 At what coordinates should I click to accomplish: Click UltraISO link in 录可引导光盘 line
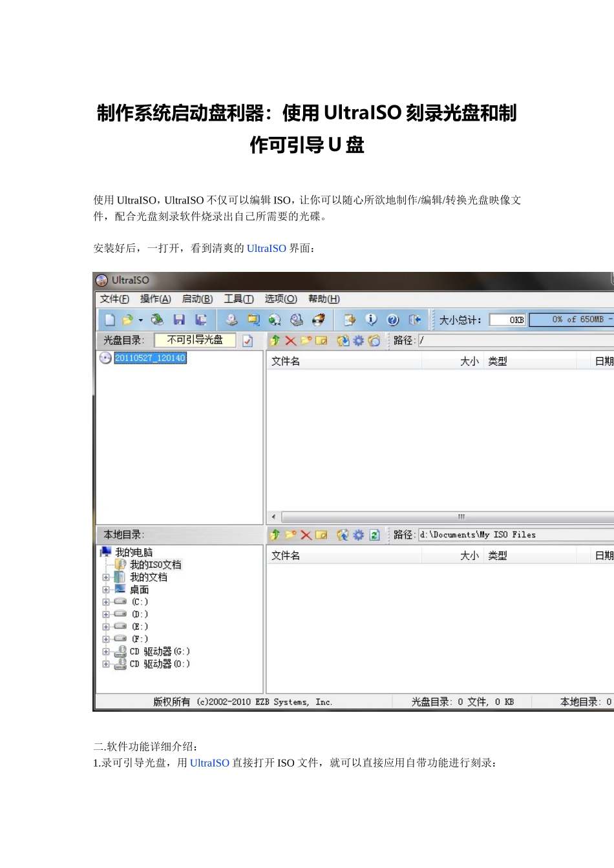tap(209, 763)
